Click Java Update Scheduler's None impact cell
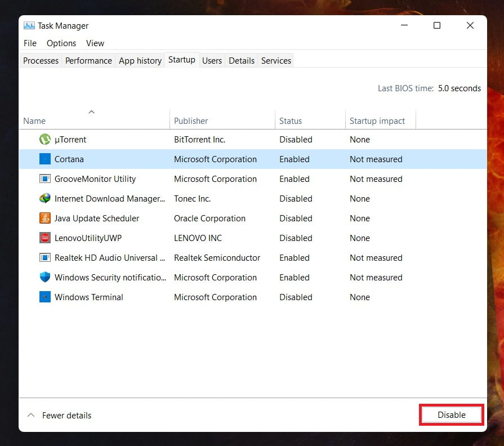Screen dimensions: 504x446 360,218
